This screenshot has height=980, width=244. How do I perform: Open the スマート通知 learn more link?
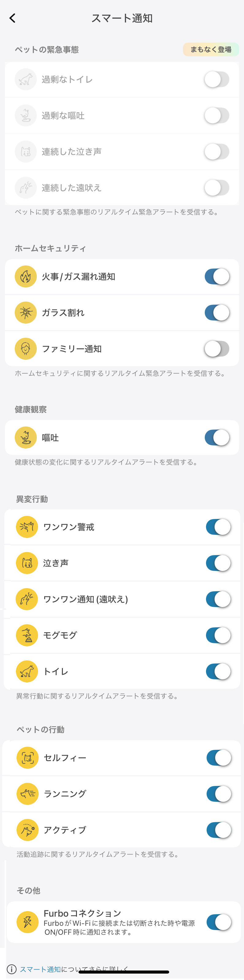[40, 969]
